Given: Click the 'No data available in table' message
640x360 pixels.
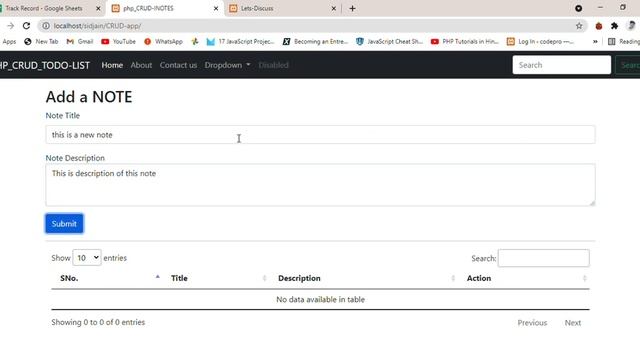Looking at the screenshot, I should click(320, 299).
